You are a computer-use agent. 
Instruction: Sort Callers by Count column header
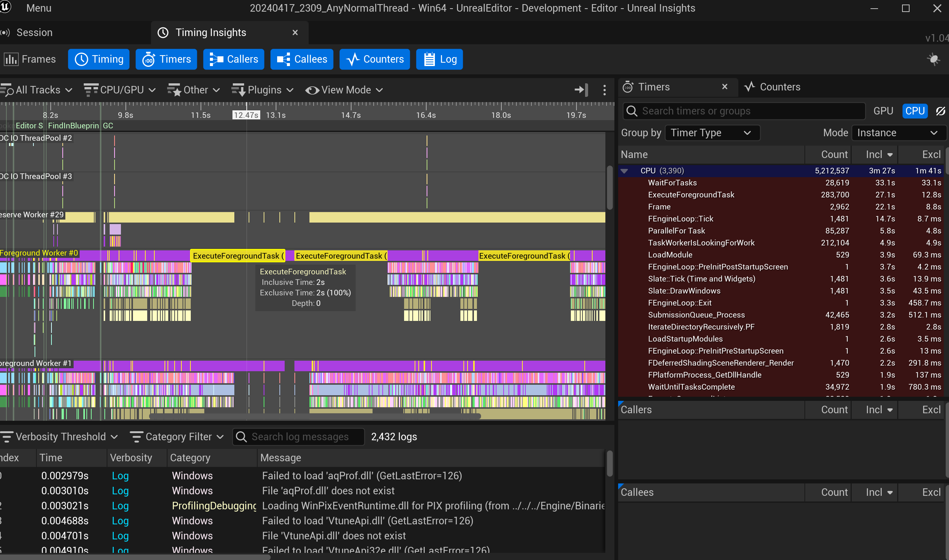tap(828, 410)
